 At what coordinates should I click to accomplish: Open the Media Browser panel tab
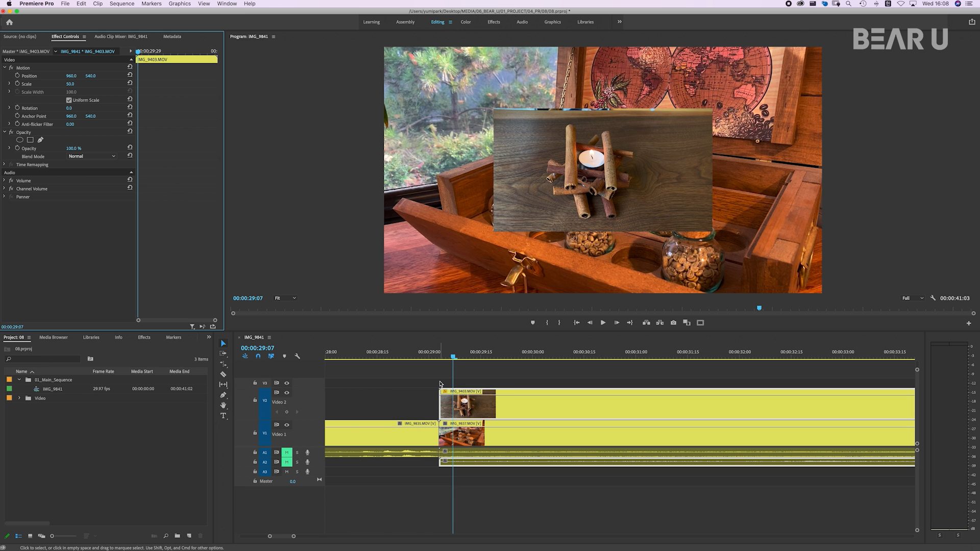click(54, 337)
